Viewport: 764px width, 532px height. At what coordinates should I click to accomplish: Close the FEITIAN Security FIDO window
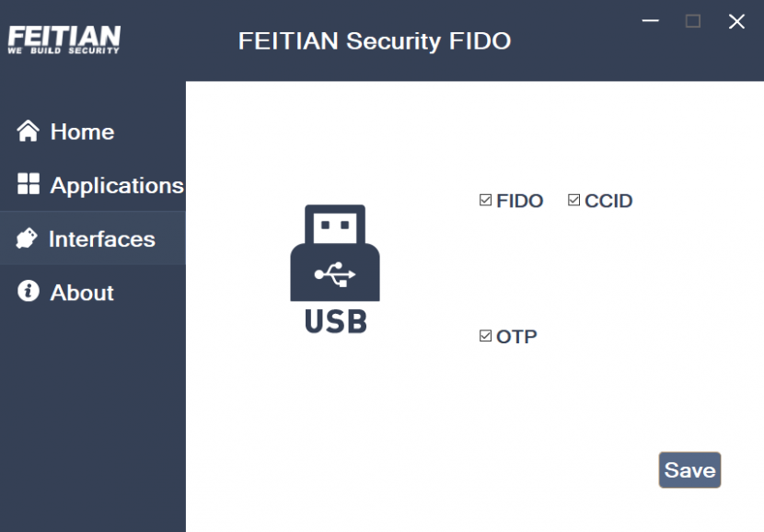[x=736, y=22]
